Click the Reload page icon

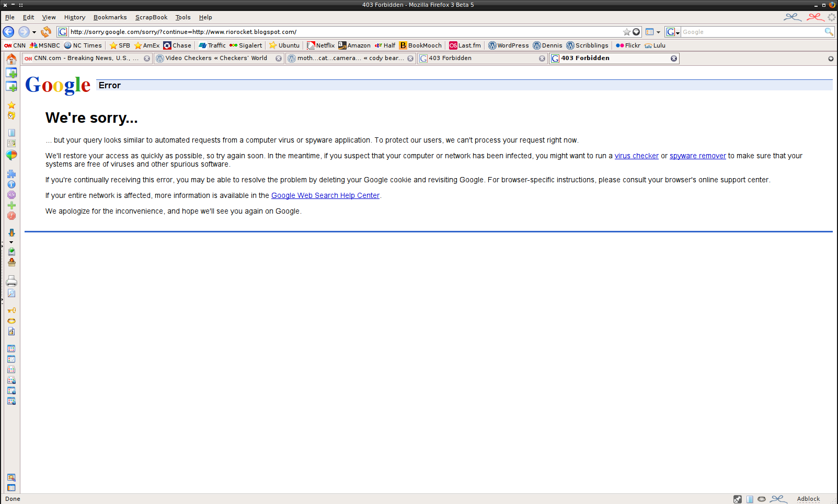pos(46,32)
